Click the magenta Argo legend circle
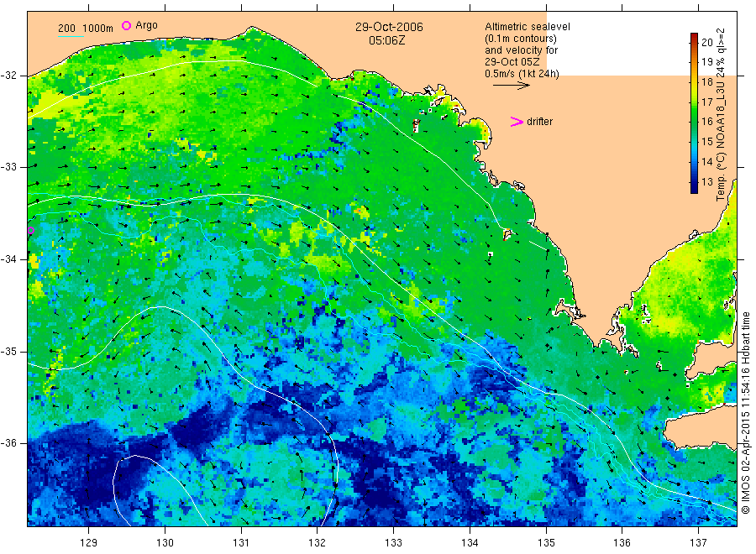The width and height of the screenshot is (756, 554). (126, 25)
